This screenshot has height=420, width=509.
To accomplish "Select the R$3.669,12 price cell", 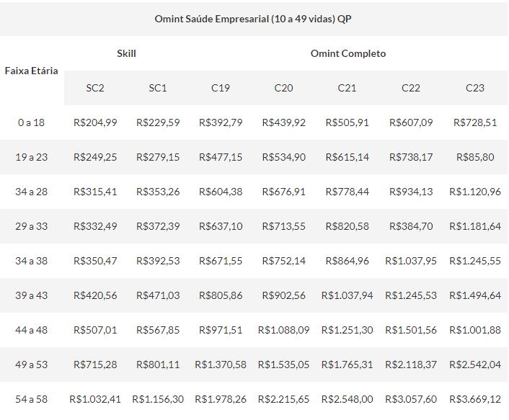I will pos(475,398).
